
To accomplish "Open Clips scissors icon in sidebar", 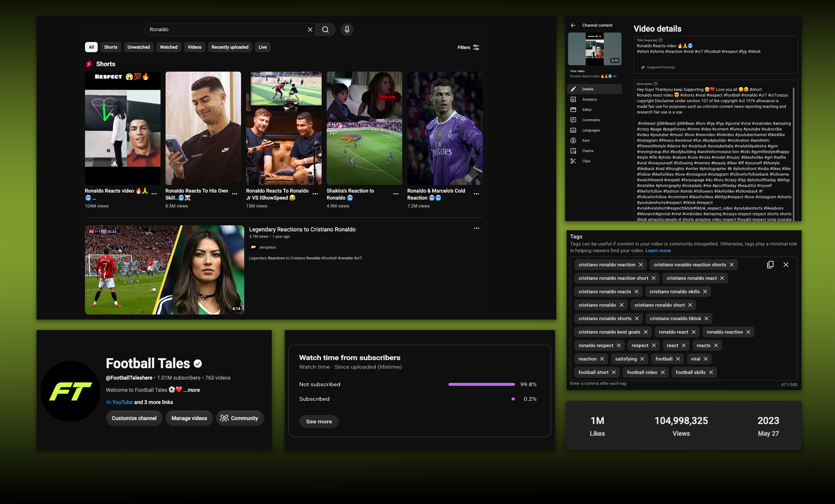I will [573, 161].
